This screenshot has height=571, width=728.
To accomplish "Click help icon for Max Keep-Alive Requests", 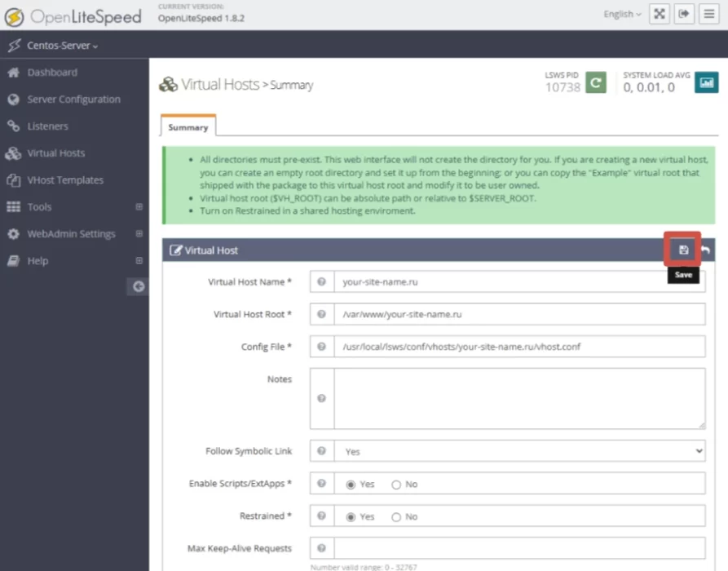I will pyautogui.click(x=321, y=548).
